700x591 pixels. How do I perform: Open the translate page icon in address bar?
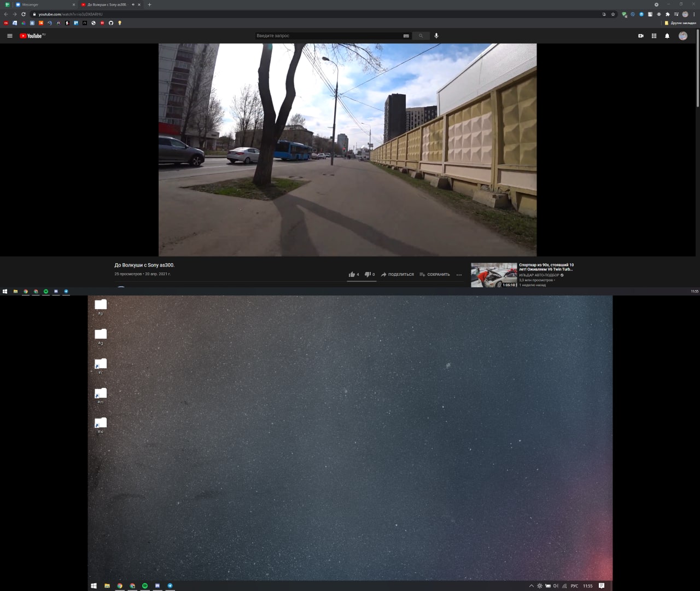tap(604, 14)
